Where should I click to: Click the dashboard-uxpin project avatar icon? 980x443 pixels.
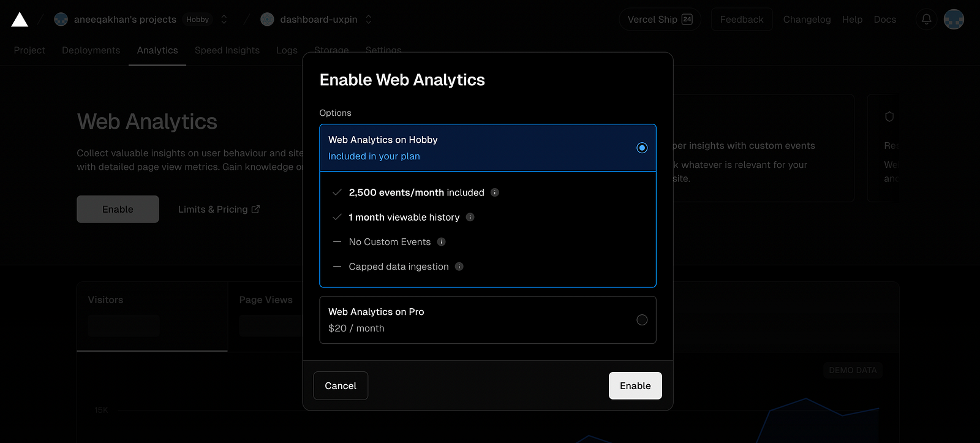click(267, 20)
